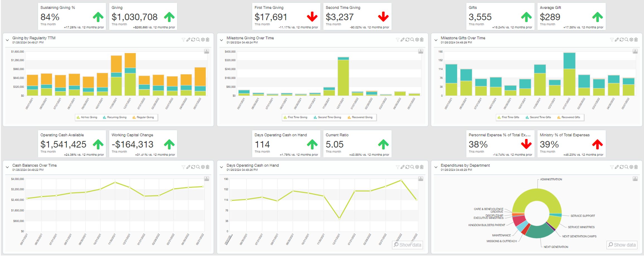
Task: Download the Giving by Regularity TTM chart
Action: pyautogui.click(x=207, y=51)
